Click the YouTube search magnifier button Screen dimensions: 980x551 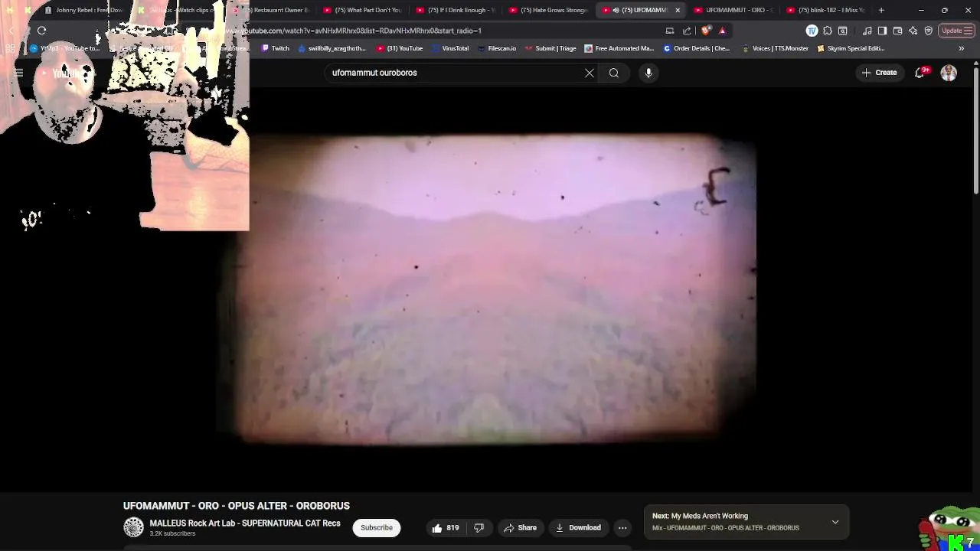(614, 73)
